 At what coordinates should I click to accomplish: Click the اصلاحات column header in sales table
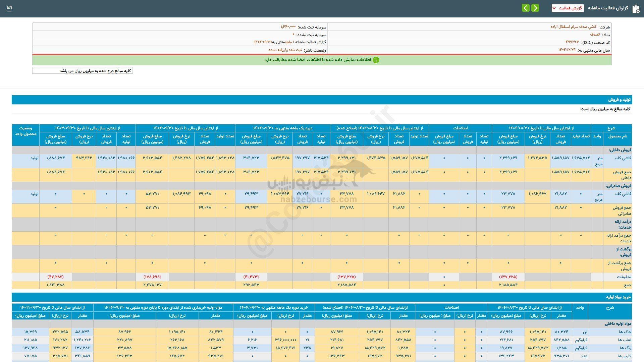pos(460,128)
